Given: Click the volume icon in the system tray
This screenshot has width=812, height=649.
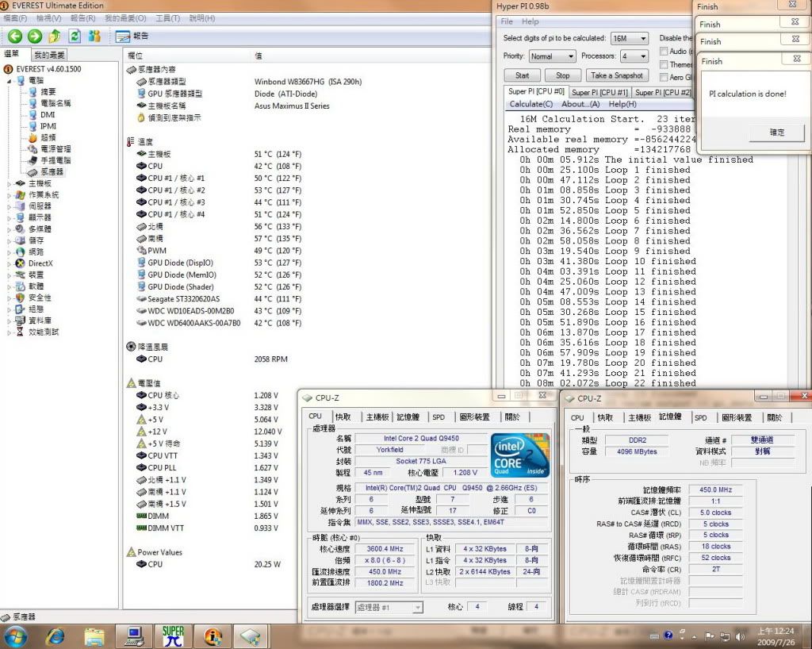Looking at the screenshot, I should tap(740, 636).
